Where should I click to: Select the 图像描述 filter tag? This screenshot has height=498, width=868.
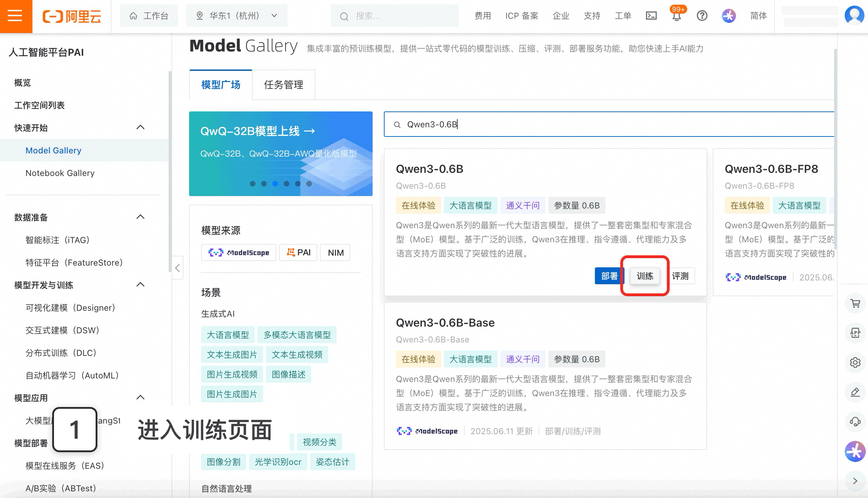pos(289,374)
